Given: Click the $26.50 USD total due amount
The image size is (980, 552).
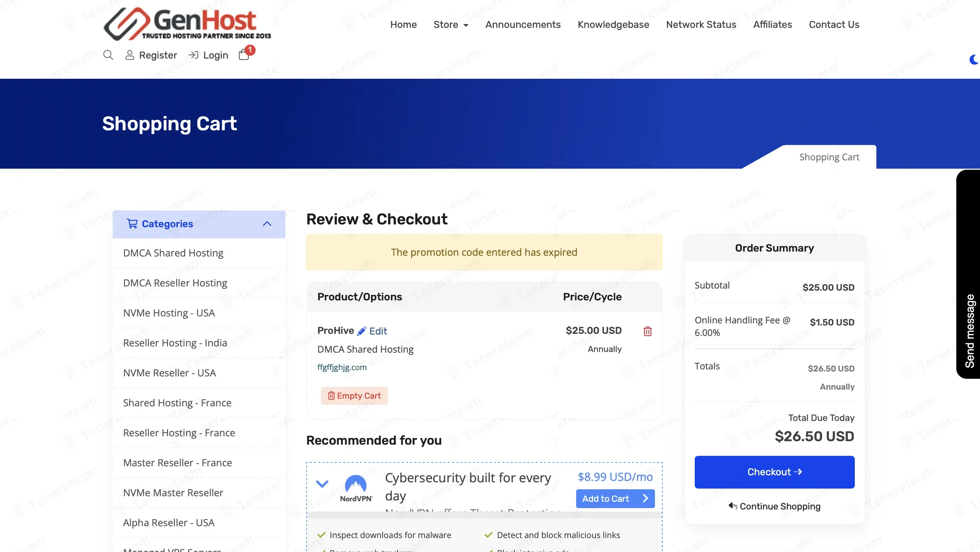Looking at the screenshot, I should [x=814, y=436].
